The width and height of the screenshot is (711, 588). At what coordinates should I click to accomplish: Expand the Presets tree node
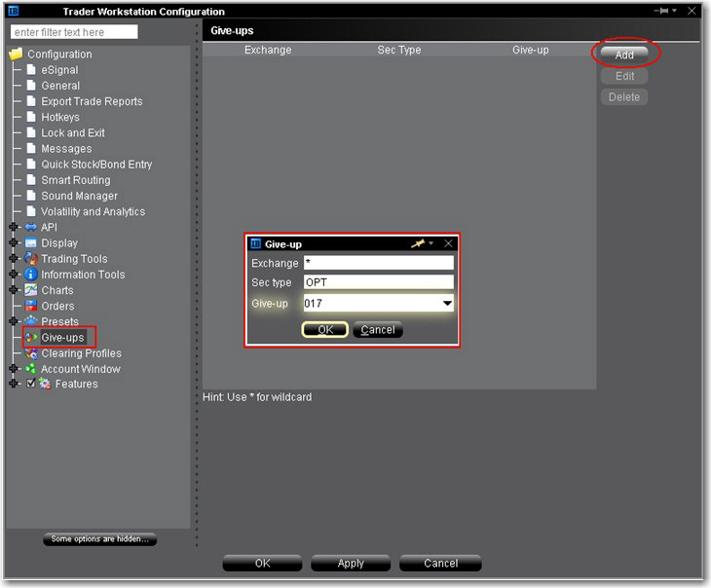[14, 321]
